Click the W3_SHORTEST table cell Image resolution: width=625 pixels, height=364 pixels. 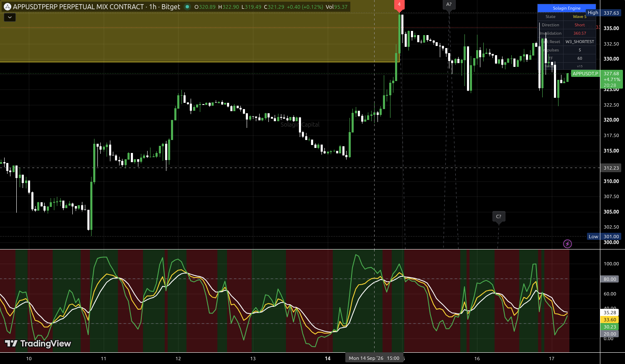[x=579, y=42]
